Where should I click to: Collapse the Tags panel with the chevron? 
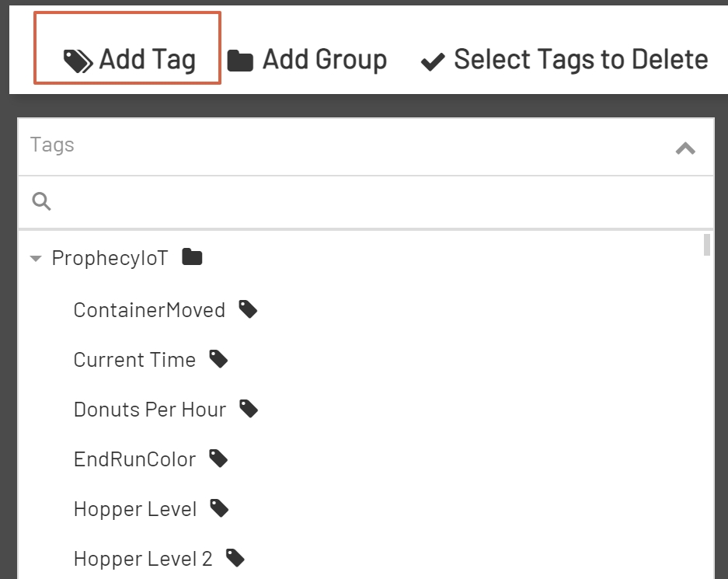pyautogui.click(x=685, y=148)
